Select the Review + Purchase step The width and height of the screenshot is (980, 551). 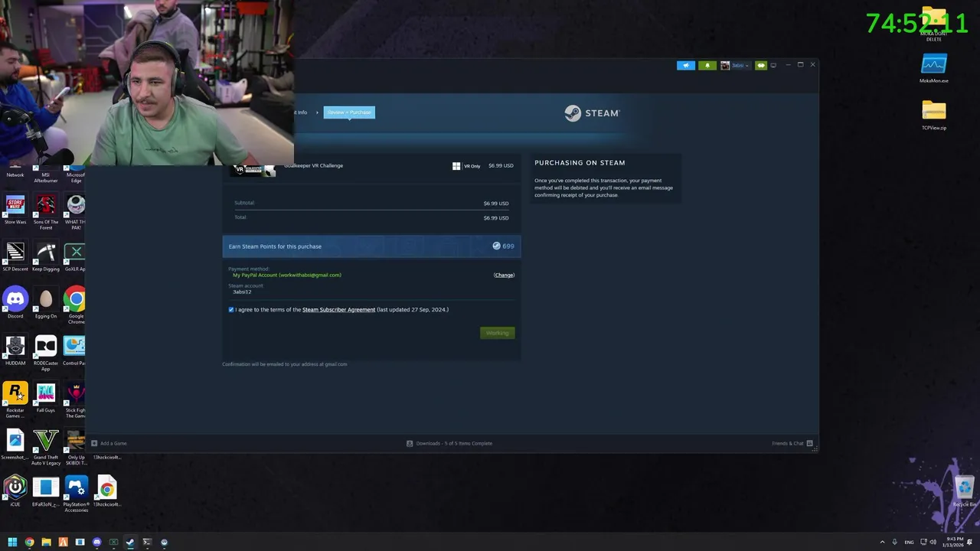(349, 112)
